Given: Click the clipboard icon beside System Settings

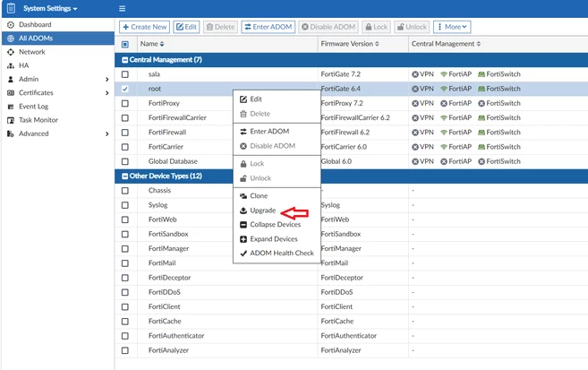Looking at the screenshot, I should 12,8.
